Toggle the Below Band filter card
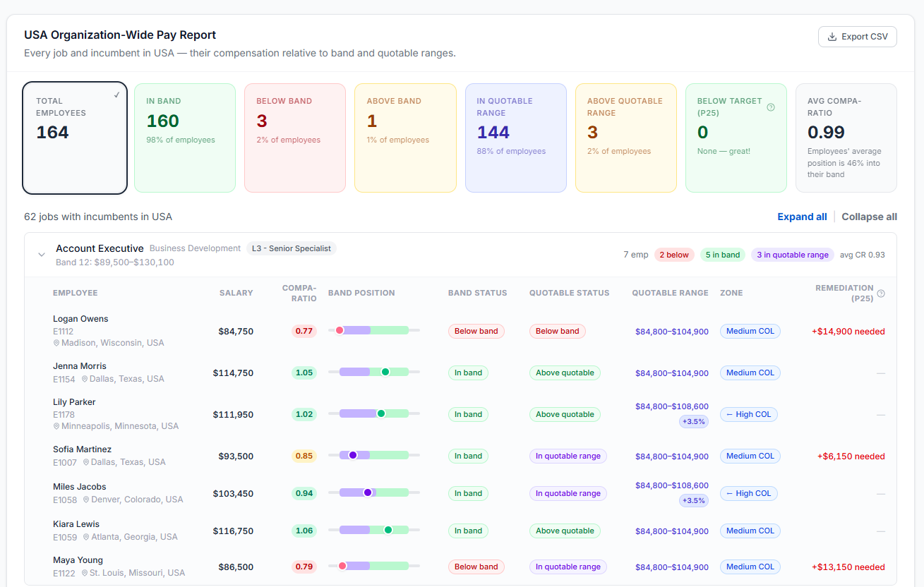Screen dimensions: 924x587 (294, 138)
